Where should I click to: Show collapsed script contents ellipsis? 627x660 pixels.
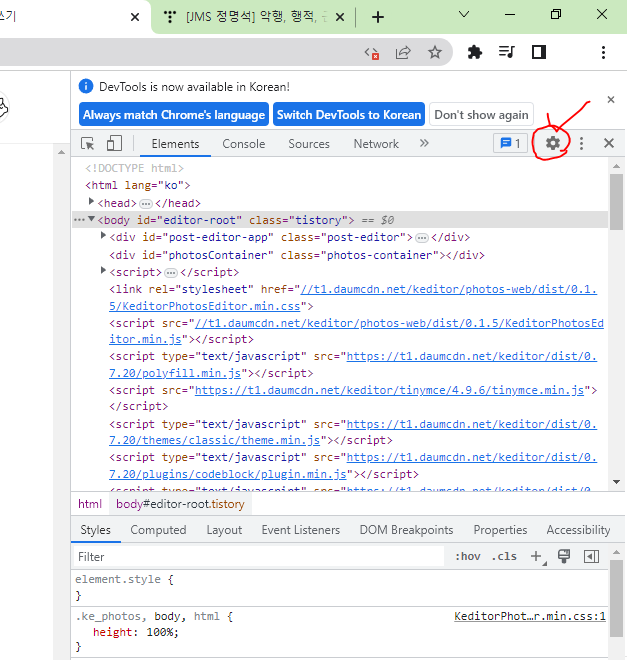tap(171, 273)
